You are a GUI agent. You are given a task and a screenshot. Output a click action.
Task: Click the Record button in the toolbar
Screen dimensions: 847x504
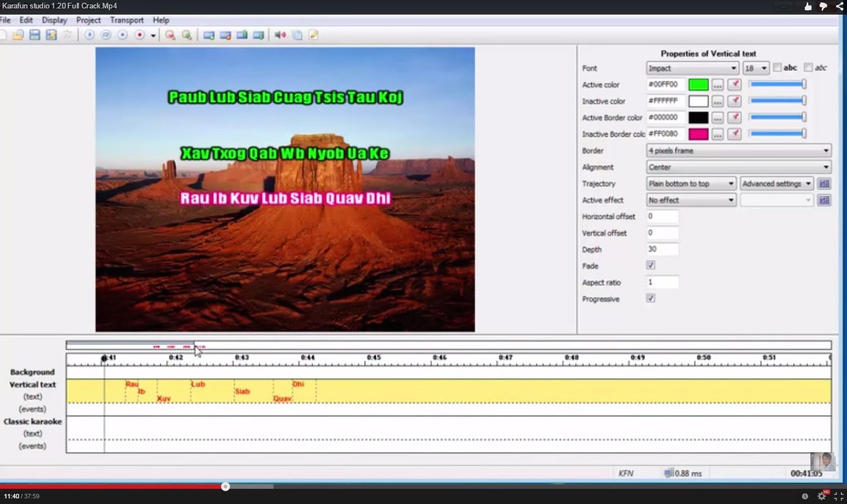[x=140, y=34]
